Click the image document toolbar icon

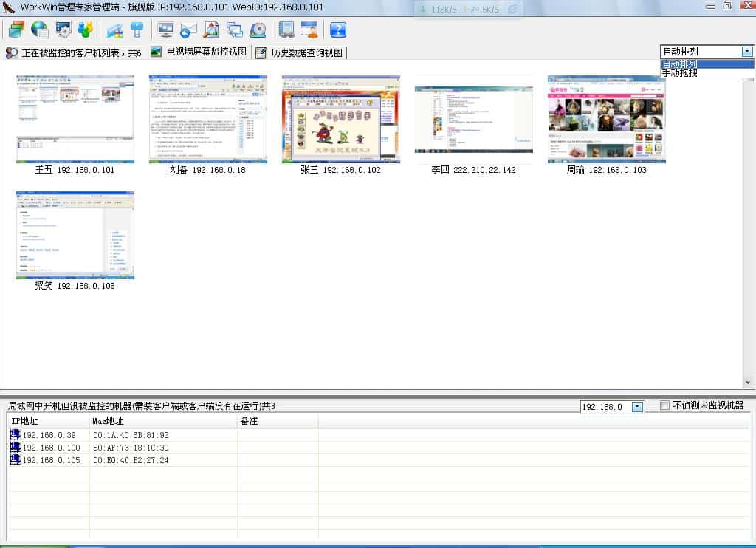(x=211, y=30)
